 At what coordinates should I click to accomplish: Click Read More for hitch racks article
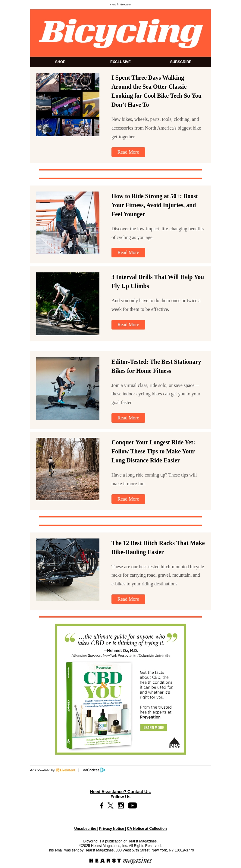[128, 599]
